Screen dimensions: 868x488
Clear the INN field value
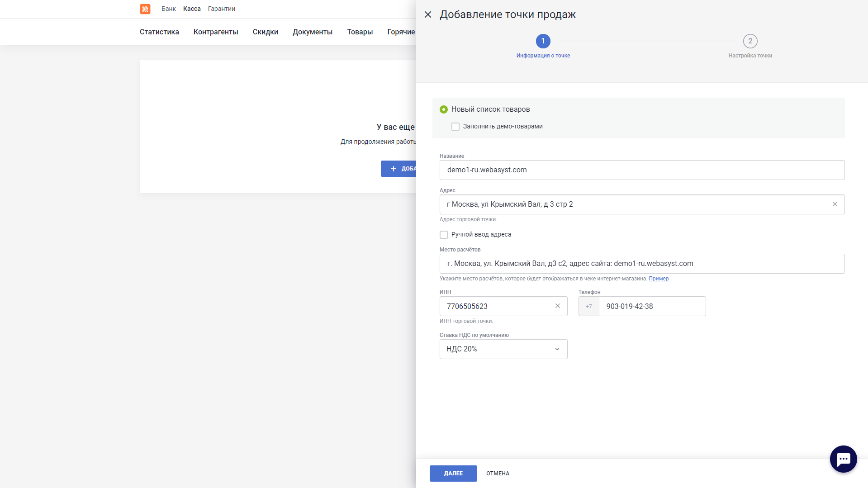pyautogui.click(x=558, y=306)
